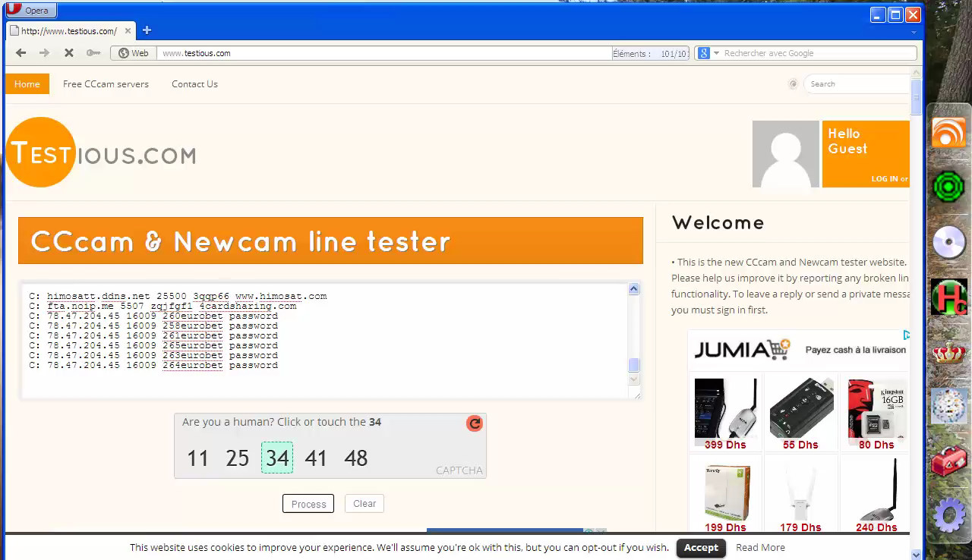Launch the CD disc dock icon
Screen dimensions: 972x560
pos(948,244)
